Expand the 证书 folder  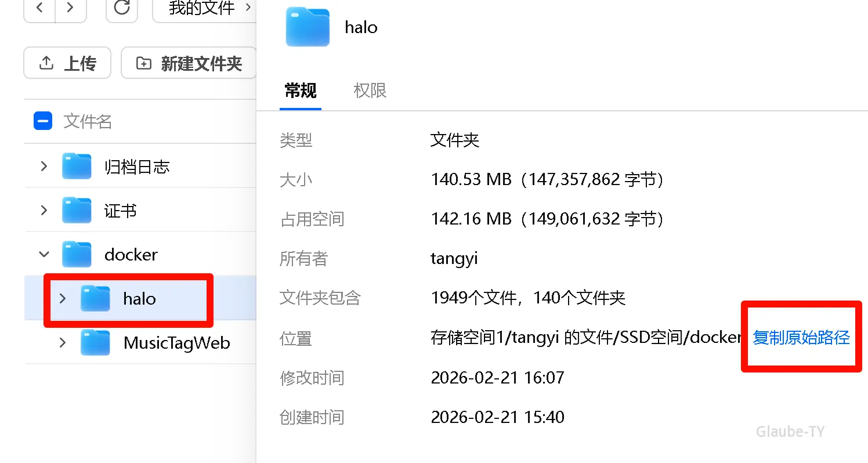44,211
